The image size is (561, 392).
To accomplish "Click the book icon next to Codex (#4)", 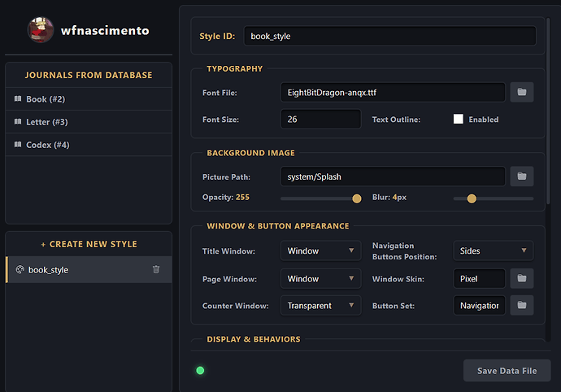I will pyautogui.click(x=18, y=145).
